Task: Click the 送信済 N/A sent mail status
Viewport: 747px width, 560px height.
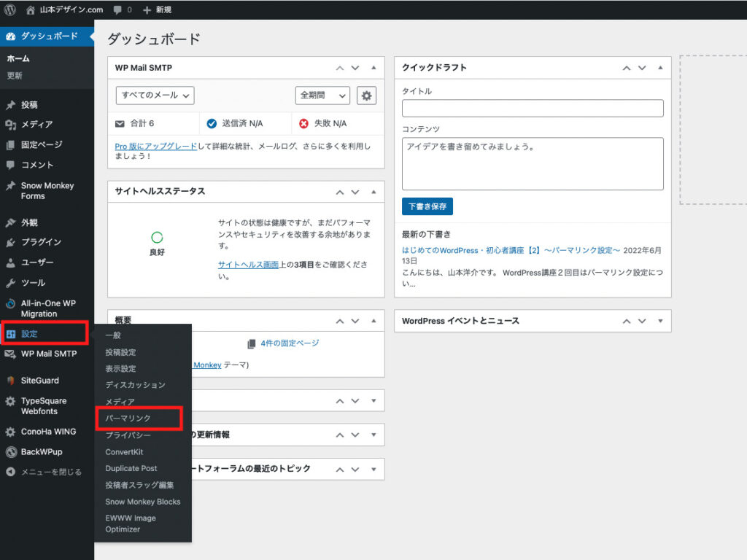Action: (x=234, y=124)
